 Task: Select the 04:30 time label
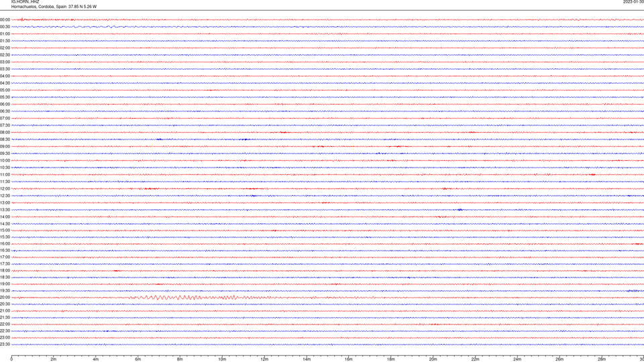click(x=5, y=83)
